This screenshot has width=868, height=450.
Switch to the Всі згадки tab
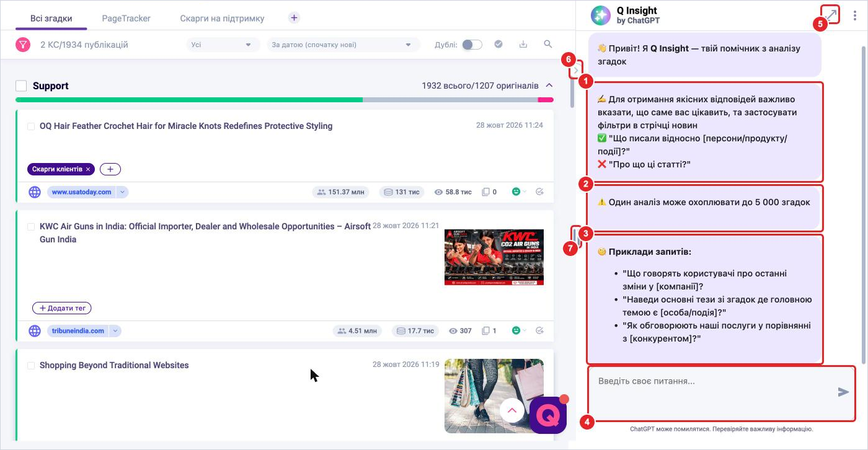point(51,18)
